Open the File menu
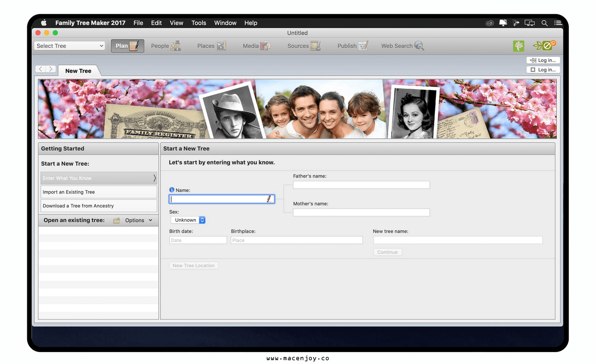This screenshot has height=364, width=595. (138, 23)
